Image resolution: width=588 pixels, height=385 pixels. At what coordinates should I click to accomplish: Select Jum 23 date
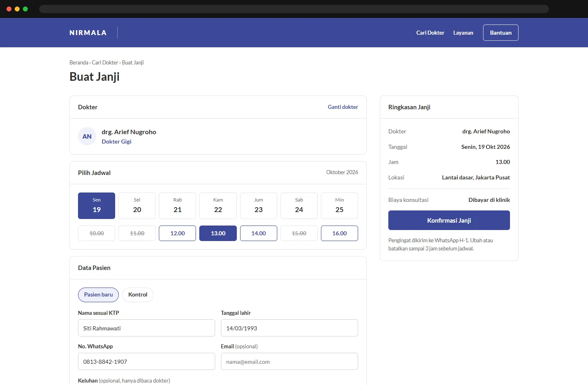tap(258, 206)
